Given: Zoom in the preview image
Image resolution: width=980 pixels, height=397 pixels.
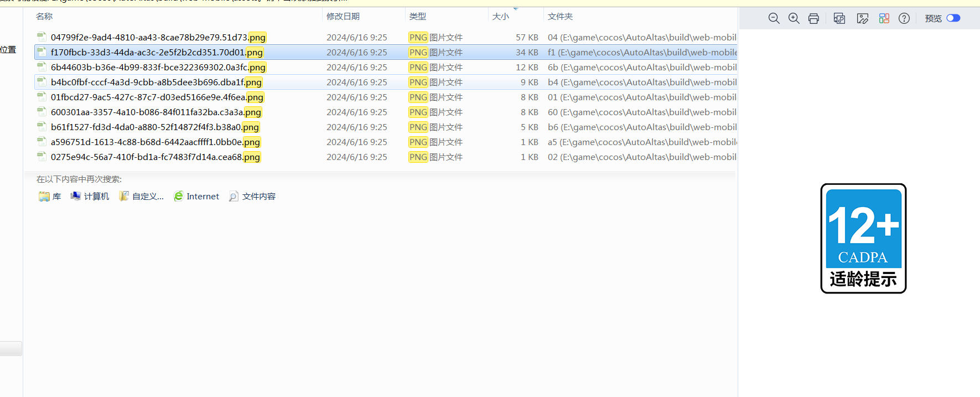Looking at the screenshot, I should 794,18.
